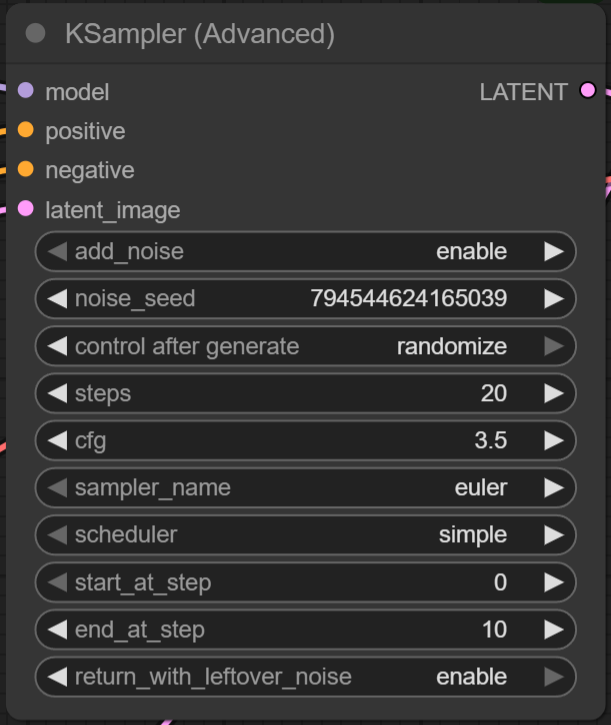Click the model input connector dot
Image resolution: width=611 pixels, height=725 pixels.
coord(26,92)
